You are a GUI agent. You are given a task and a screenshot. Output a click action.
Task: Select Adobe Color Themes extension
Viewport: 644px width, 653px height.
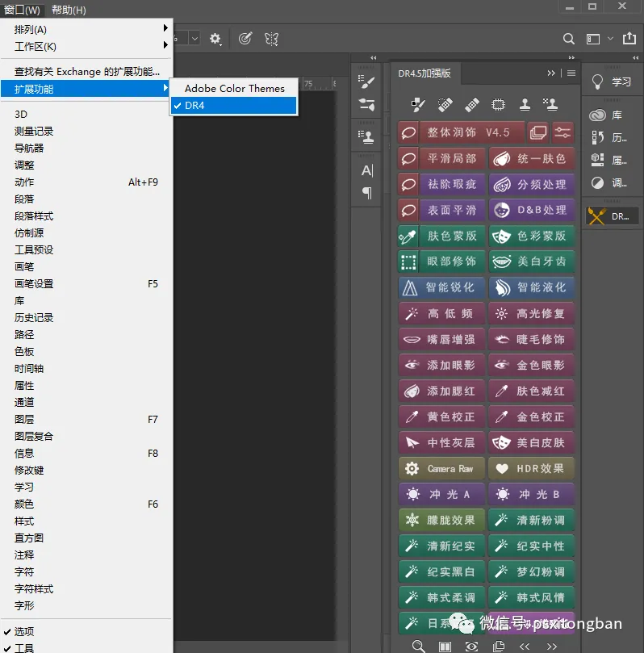click(234, 88)
